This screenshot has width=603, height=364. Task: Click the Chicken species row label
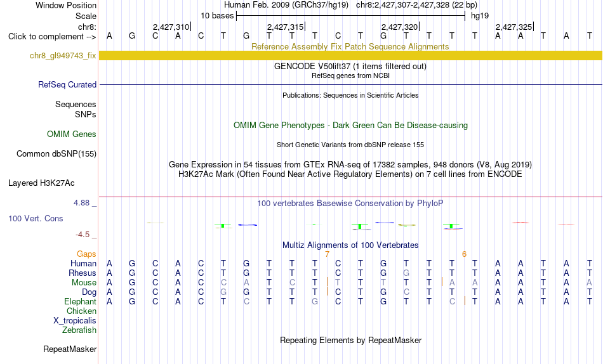pos(81,311)
